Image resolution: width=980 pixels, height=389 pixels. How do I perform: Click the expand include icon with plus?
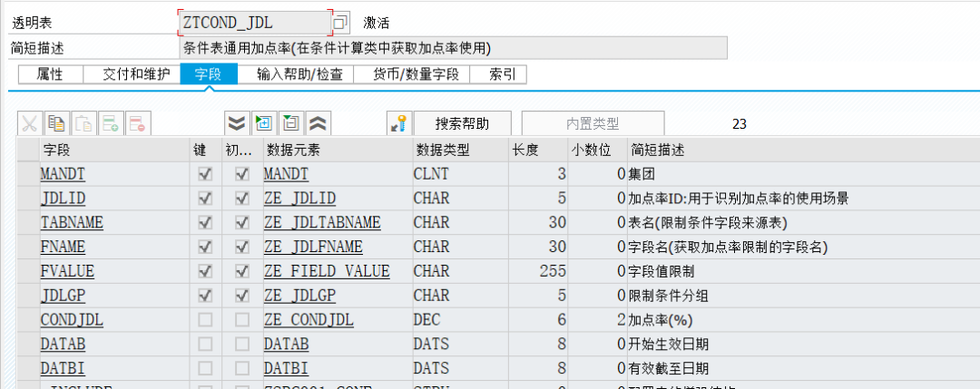pyautogui.click(x=263, y=123)
